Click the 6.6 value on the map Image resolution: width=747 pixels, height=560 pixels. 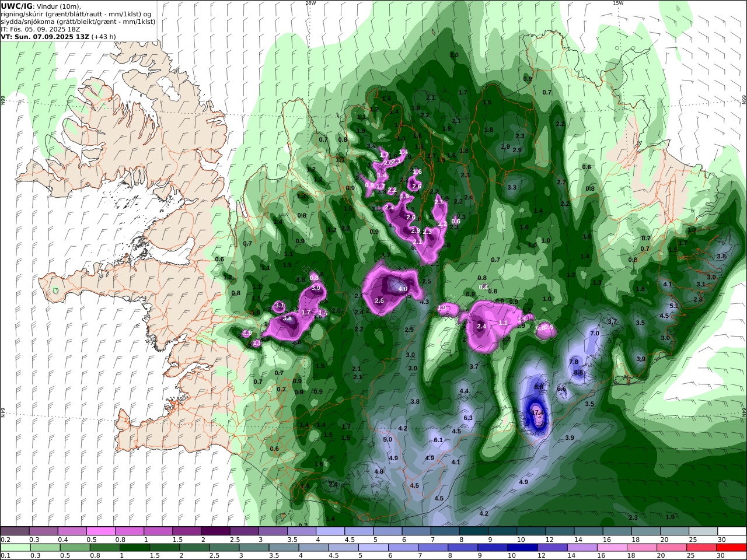tap(561, 388)
